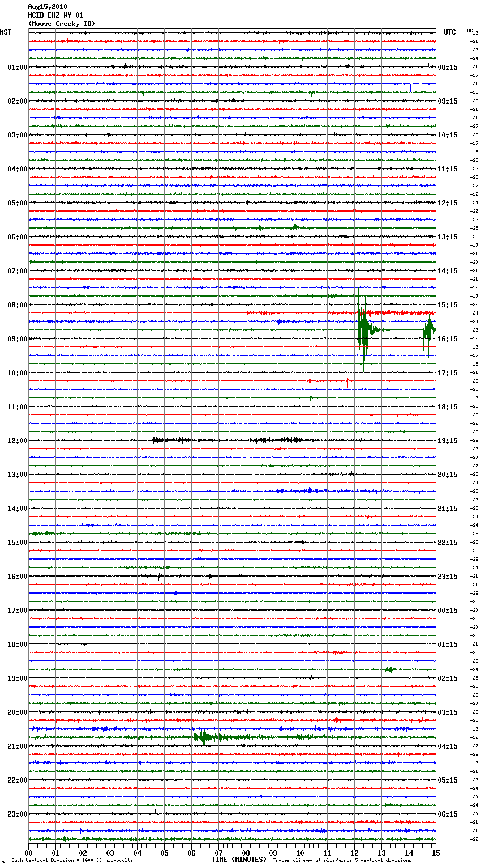481x868 pixels.
Task: Select the '01:15' UTC time label
Action: tap(448, 644)
